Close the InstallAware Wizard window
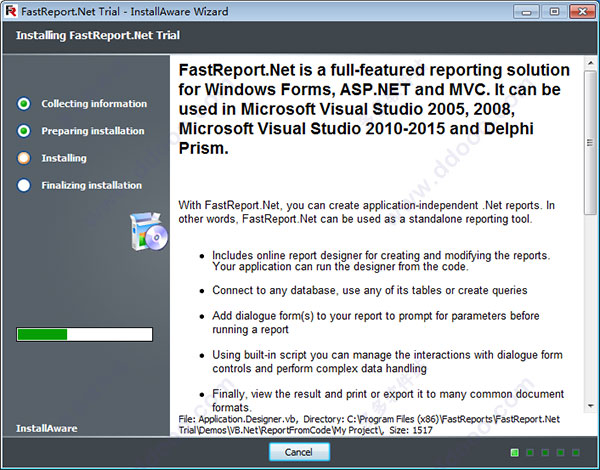Image resolution: width=600 pixels, height=470 pixels. (582, 12)
